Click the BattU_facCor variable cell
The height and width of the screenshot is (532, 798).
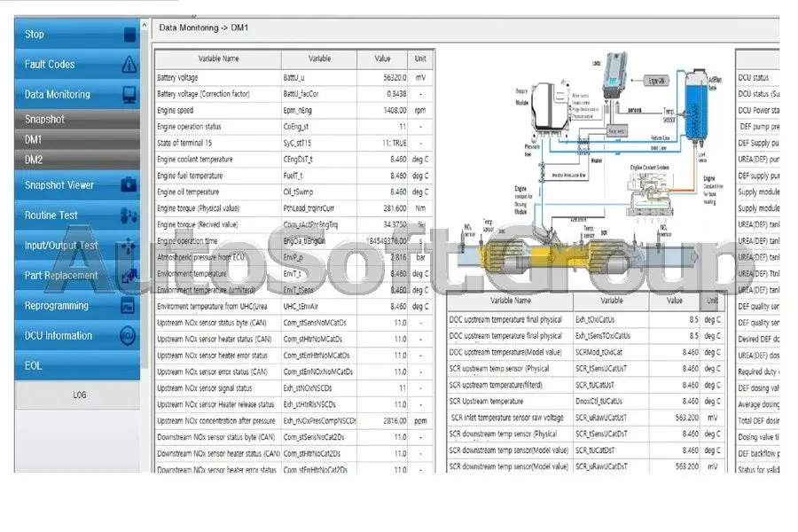(319, 94)
